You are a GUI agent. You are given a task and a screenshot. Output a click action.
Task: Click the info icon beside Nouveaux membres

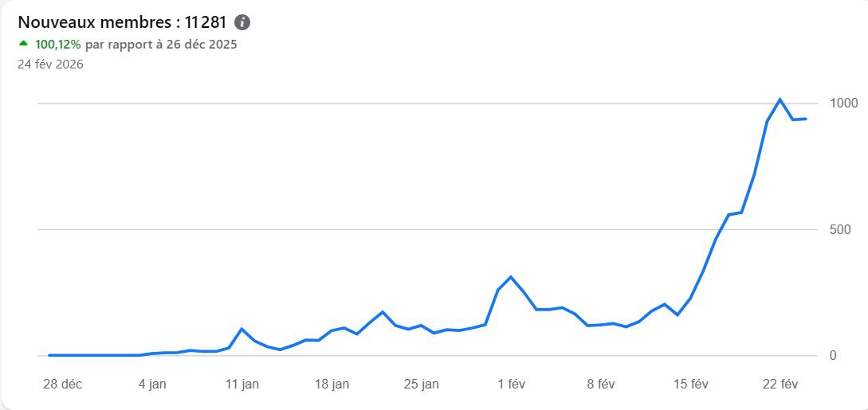pos(243,22)
